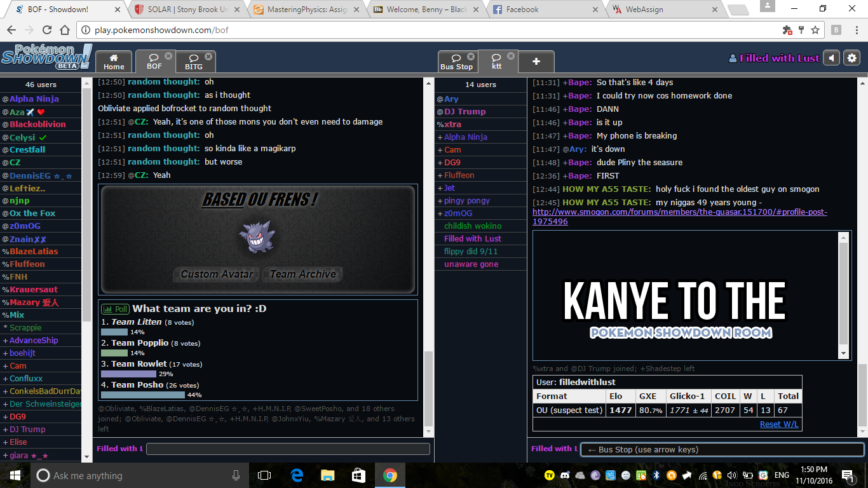Open header username Filled with Lust
This screenshot has height=488, width=868.
click(x=774, y=58)
